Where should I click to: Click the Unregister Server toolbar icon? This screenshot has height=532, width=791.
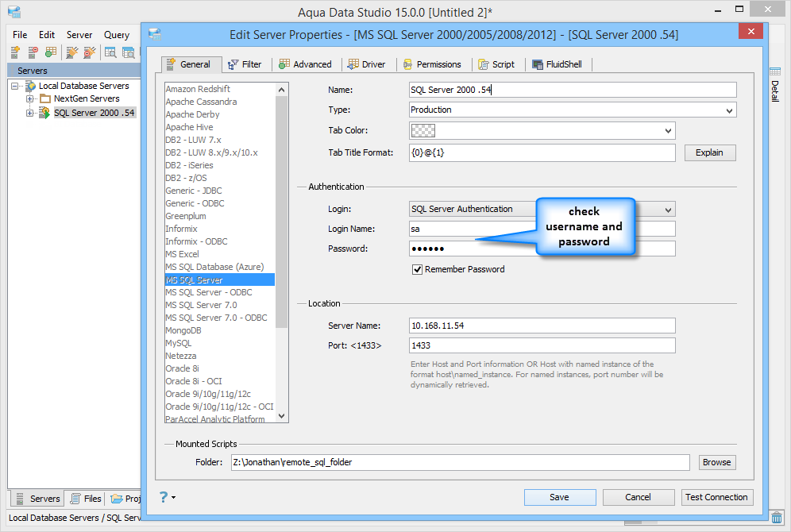tap(33, 52)
